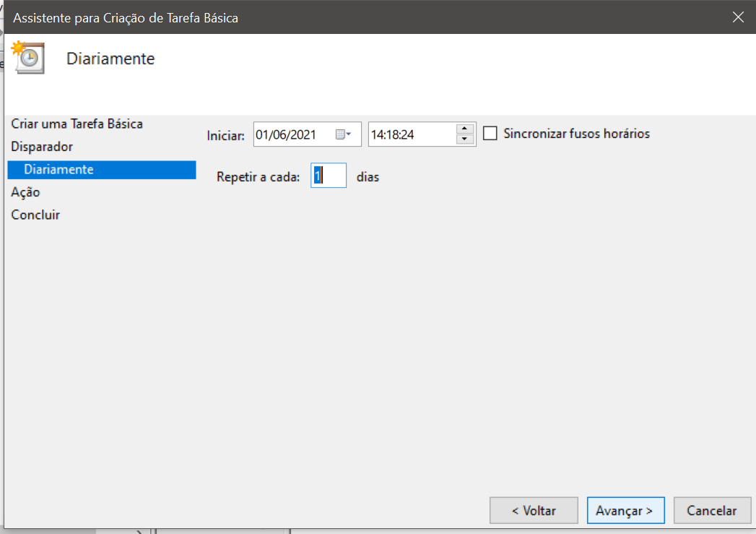This screenshot has height=534, width=756.
Task: Close the Assistente para Criação dialog
Action: pos(738,17)
